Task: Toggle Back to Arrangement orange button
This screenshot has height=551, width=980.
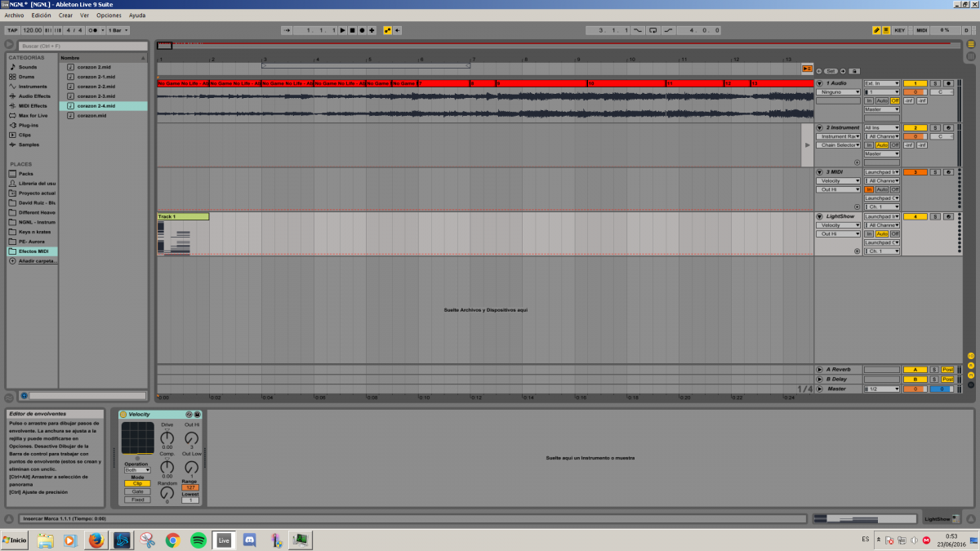Action: [x=807, y=69]
